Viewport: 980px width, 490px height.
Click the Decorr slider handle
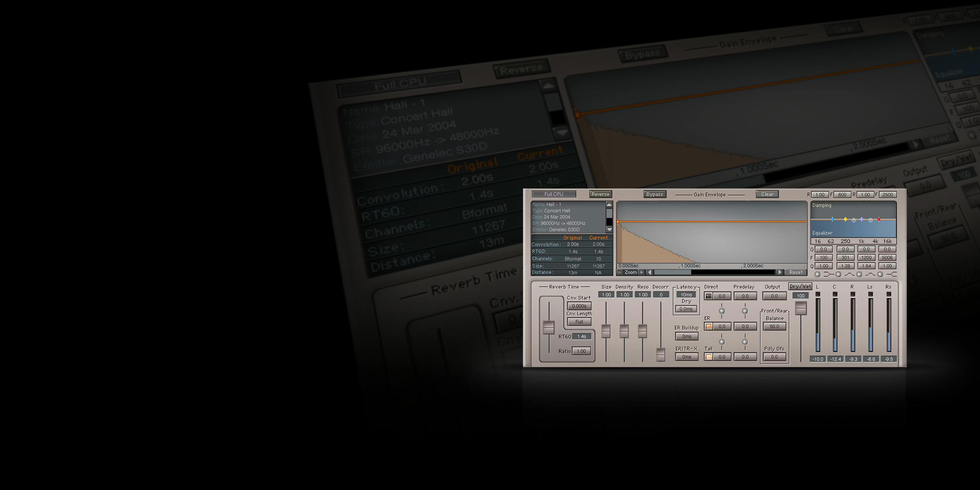tap(661, 354)
